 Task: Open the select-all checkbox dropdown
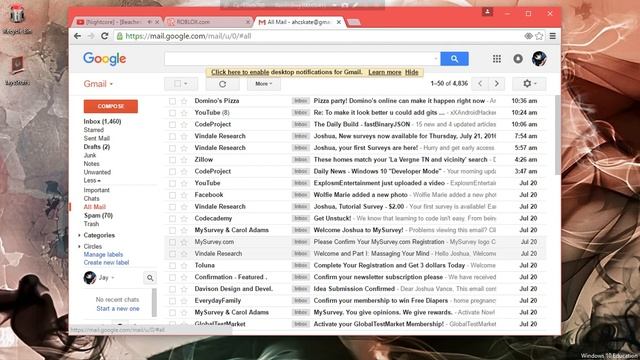[x=186, y=84]
